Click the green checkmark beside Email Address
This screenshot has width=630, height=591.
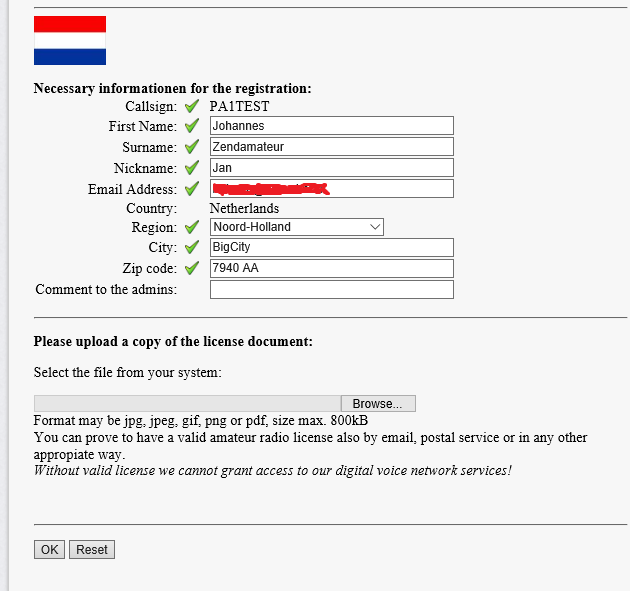point(192,189)
